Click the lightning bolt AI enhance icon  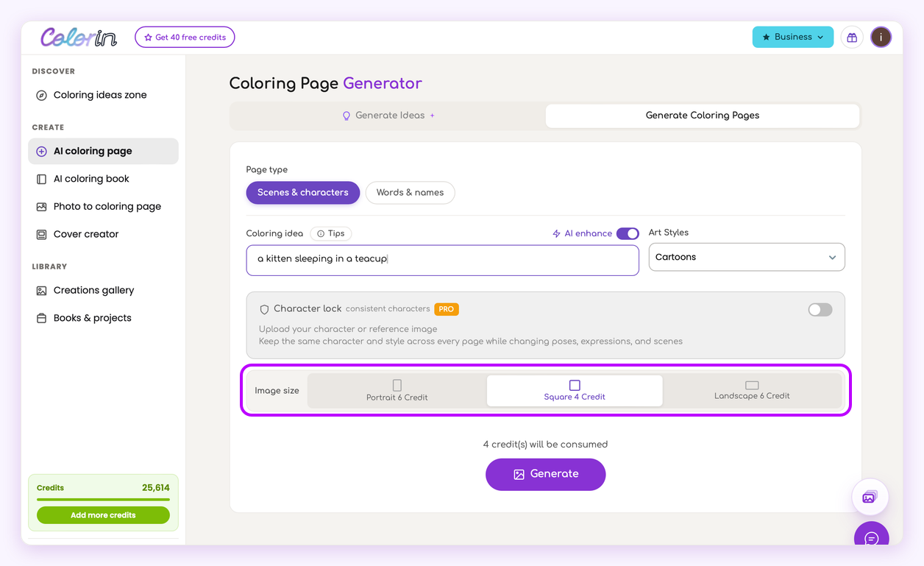tap(556, 233)
